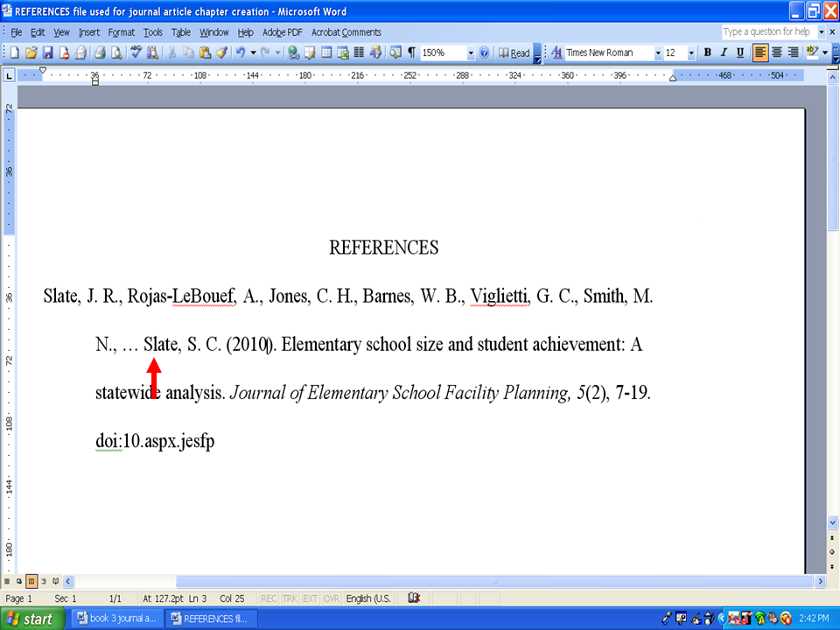This screenshot has height=630, width=840.
Task: Click 'REFERENCES fl...' taskbar button
Action: 211,619
